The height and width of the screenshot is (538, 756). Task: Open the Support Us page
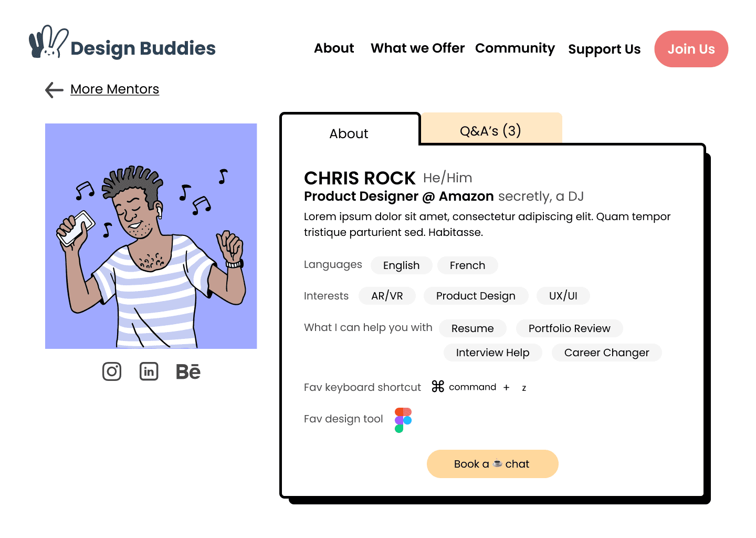pyautogui.click(x=604, y=49)
